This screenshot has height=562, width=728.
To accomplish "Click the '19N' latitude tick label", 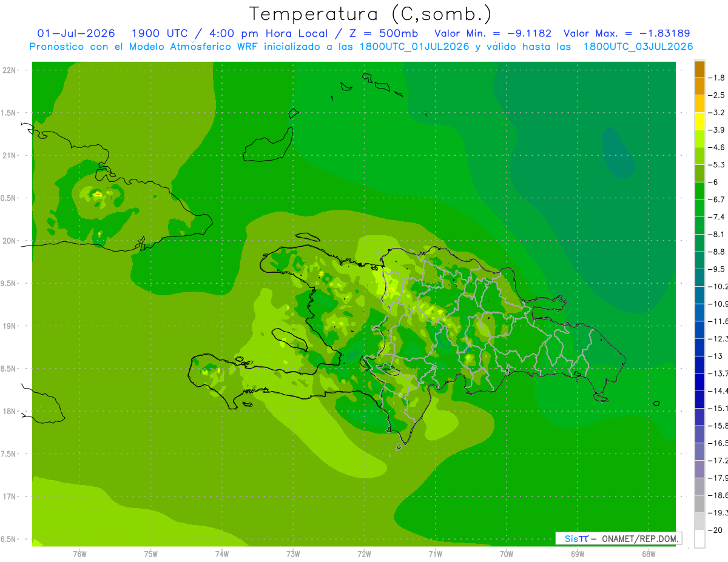I will [9, 326].
